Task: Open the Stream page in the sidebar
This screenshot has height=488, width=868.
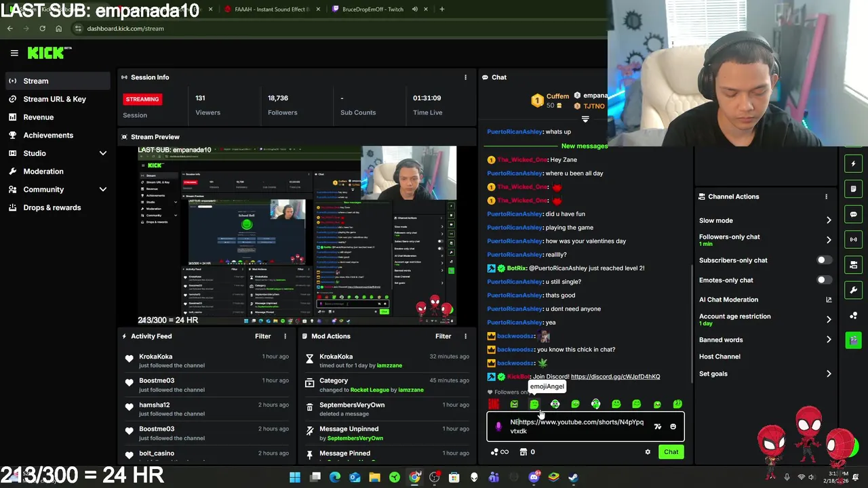Action: (x=57, y=81)
